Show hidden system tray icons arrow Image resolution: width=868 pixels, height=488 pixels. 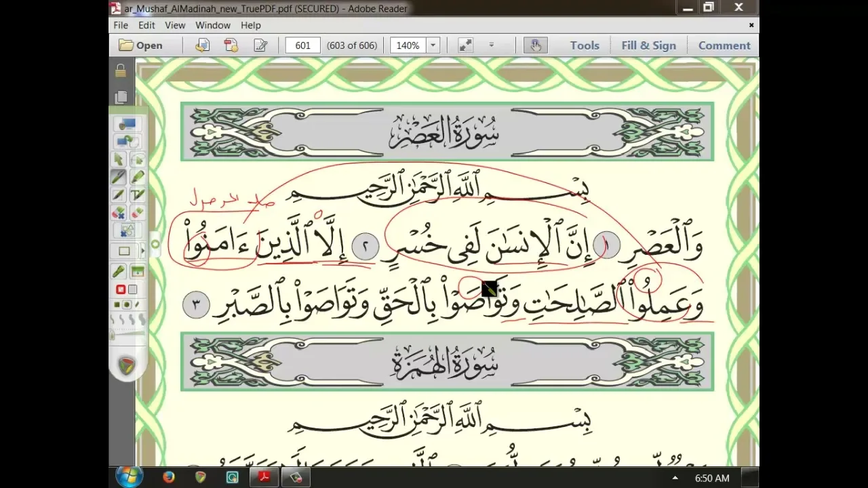pos(675,478)
